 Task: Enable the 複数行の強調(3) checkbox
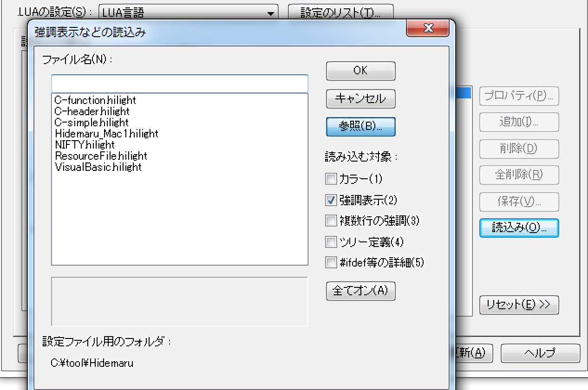click(x=331, y=221)
